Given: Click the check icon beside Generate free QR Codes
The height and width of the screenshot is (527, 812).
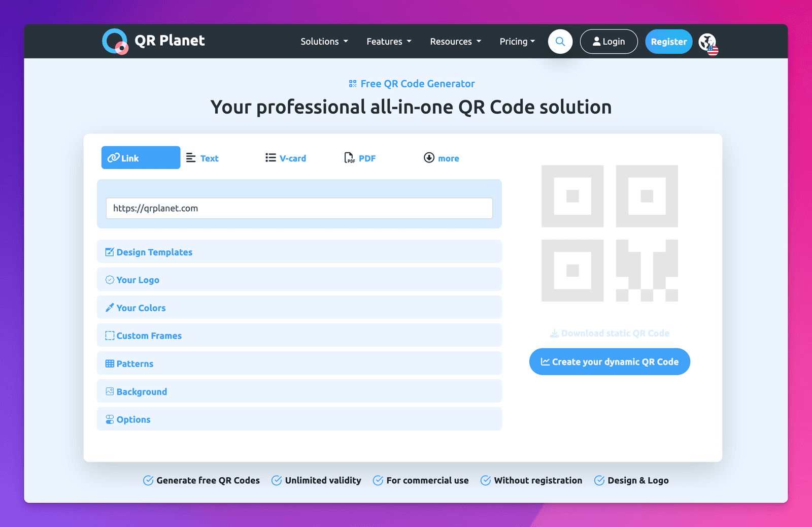Looking at the screenshot, I should (148, 480).
